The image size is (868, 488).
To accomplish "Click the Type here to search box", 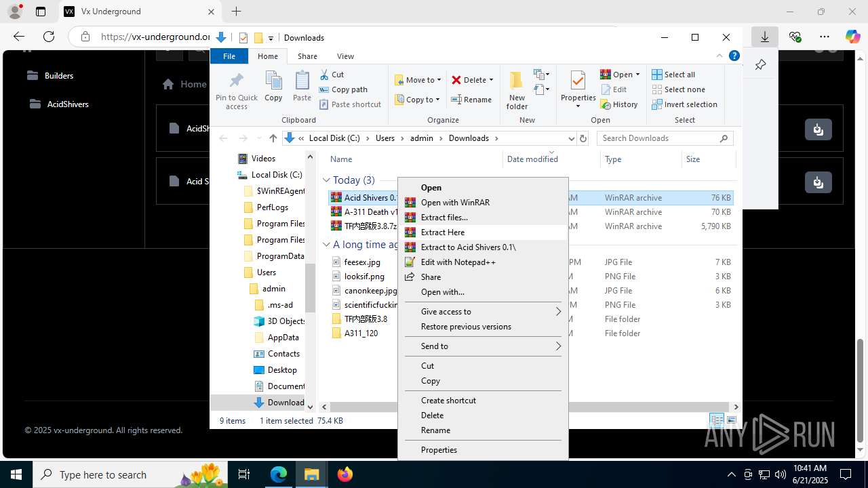I will click(129, 474).
